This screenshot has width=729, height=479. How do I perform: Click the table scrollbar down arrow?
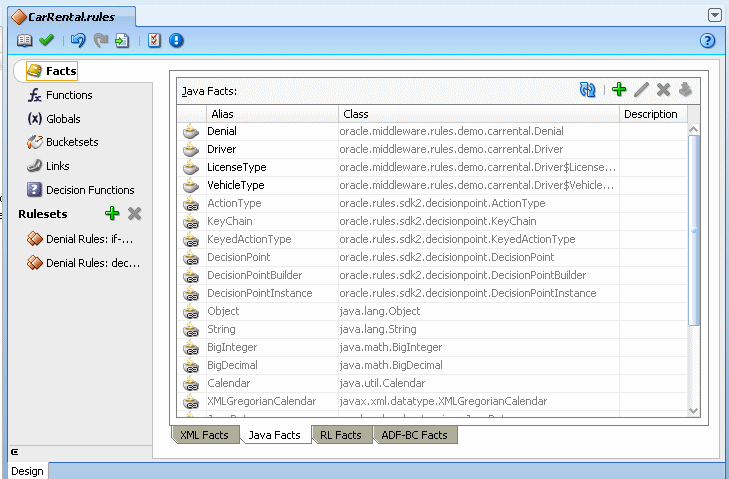(694, 411)
